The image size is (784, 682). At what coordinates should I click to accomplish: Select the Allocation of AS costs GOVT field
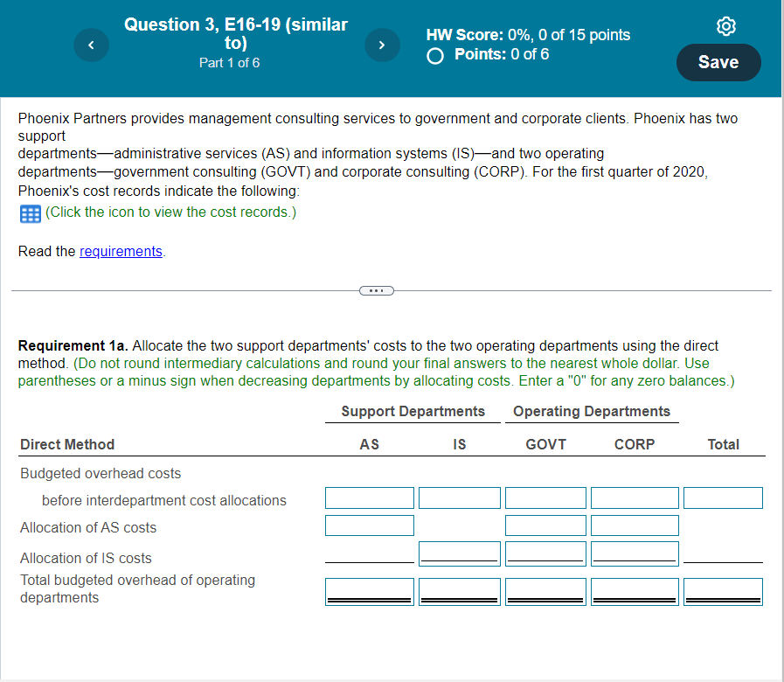tap(545, 525)
